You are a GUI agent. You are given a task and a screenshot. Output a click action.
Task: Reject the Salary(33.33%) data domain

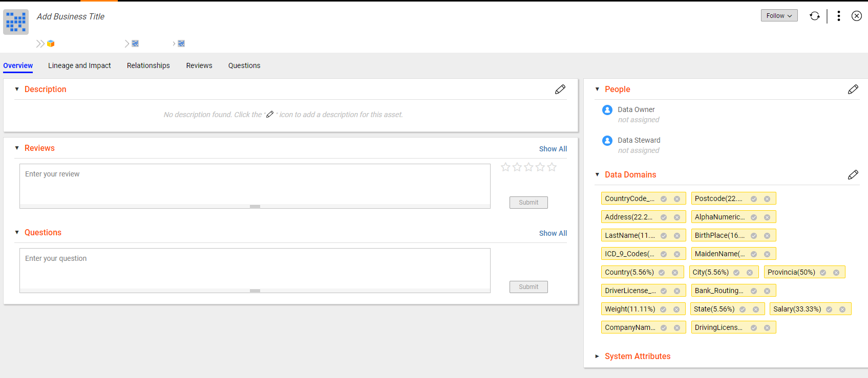(x=842, y=309)
